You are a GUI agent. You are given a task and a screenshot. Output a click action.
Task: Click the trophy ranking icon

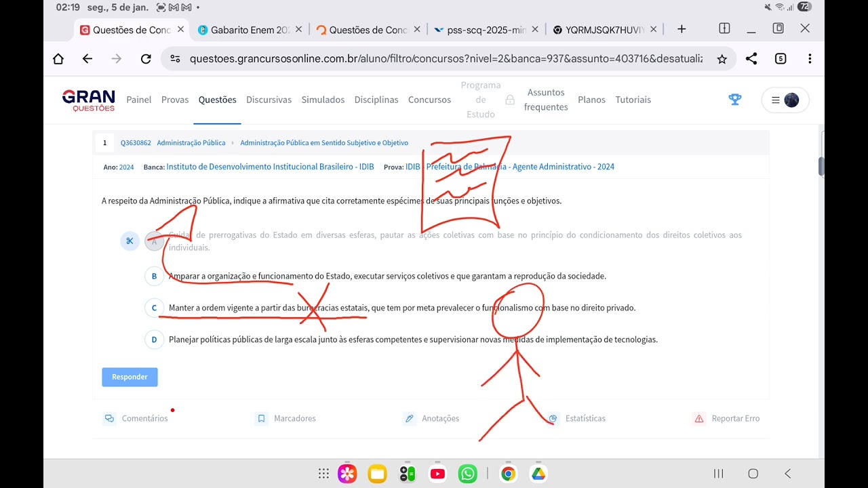point(734,100)
